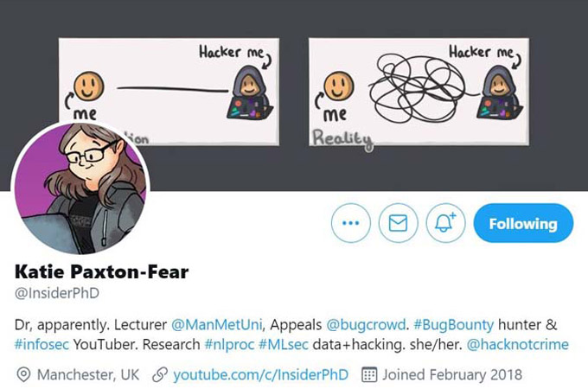Click the #infosec hashtag
The image size is (588, 389).
42,344
